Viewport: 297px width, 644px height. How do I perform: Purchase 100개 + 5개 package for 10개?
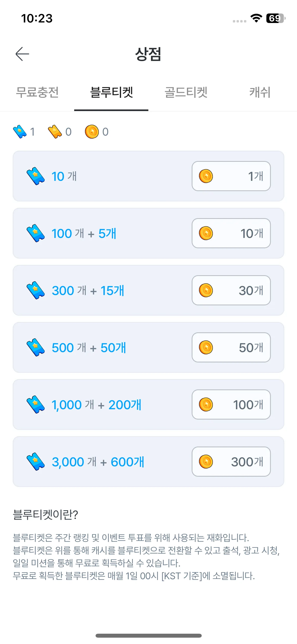click(231, 233)
